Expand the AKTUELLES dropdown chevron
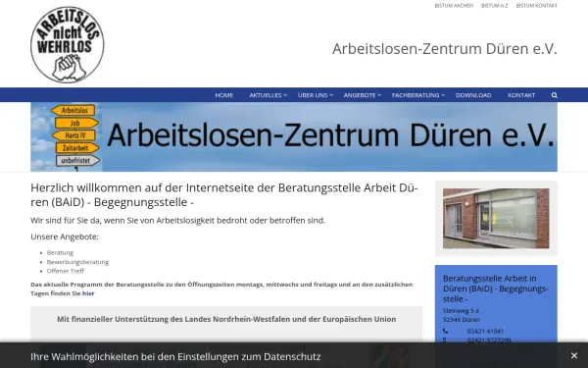The height and width of the screenshot is (368, 588). tap(285, 95)
